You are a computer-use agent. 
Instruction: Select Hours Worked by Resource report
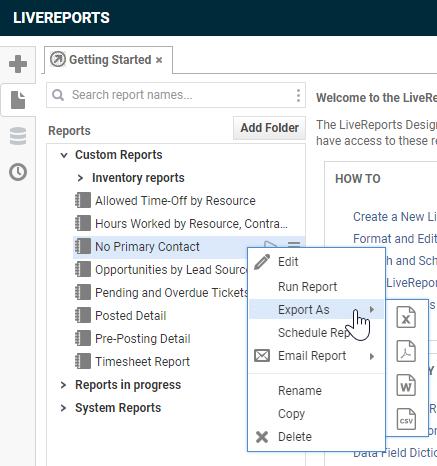point(191,224)
